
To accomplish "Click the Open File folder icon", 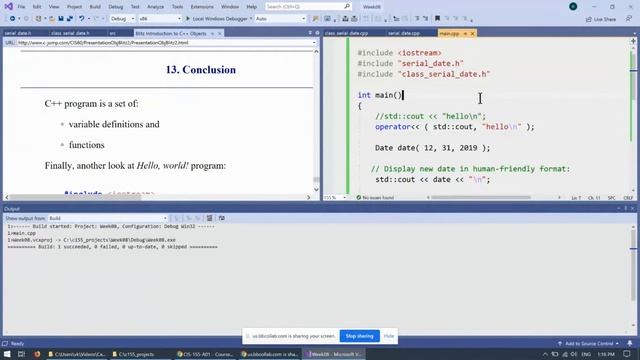I will tap(52, 19).
